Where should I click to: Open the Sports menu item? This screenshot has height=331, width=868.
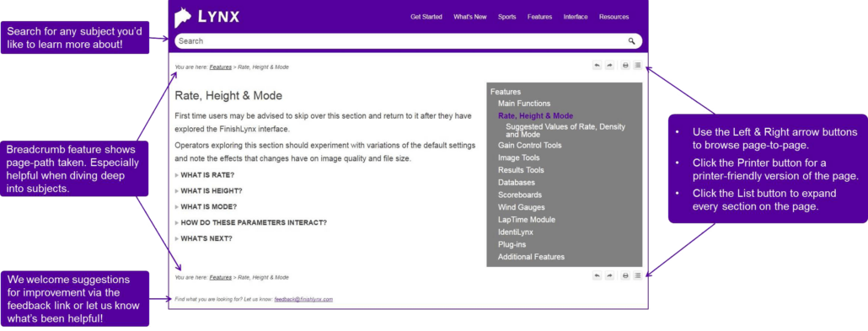click(506, 17)
